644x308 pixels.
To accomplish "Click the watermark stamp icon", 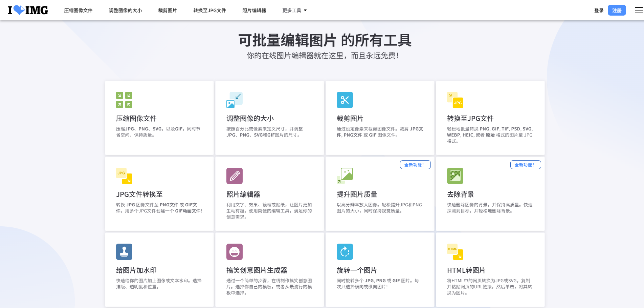I will click(x=124, y=252).
